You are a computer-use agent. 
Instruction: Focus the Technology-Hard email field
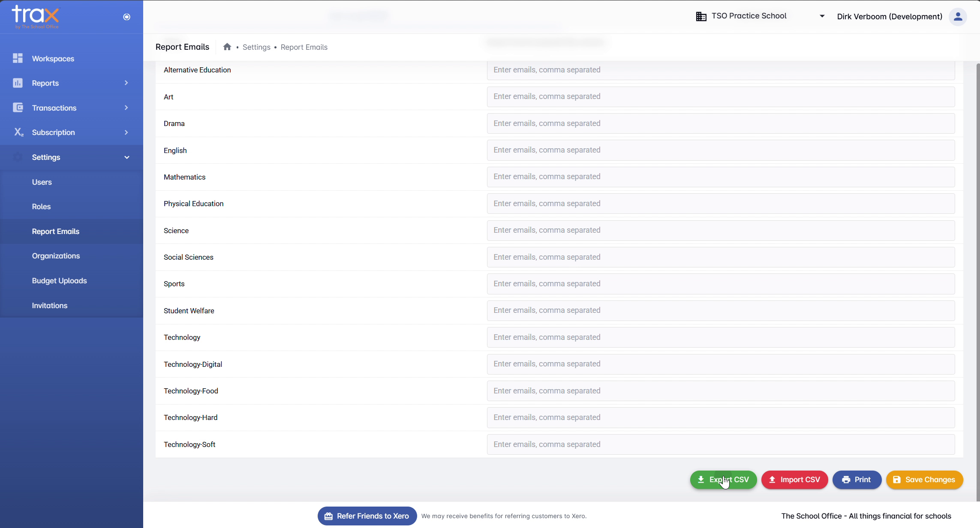[721, 417]
